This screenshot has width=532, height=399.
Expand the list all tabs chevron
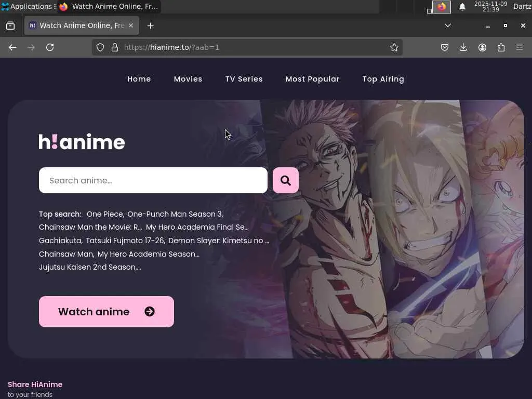447,25
